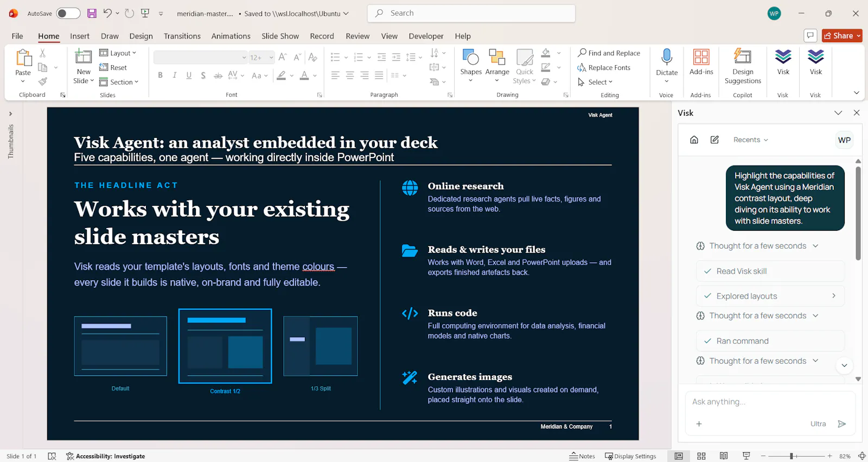Align text left
This screenshot has width=868, height=462.
click(336, 75)
